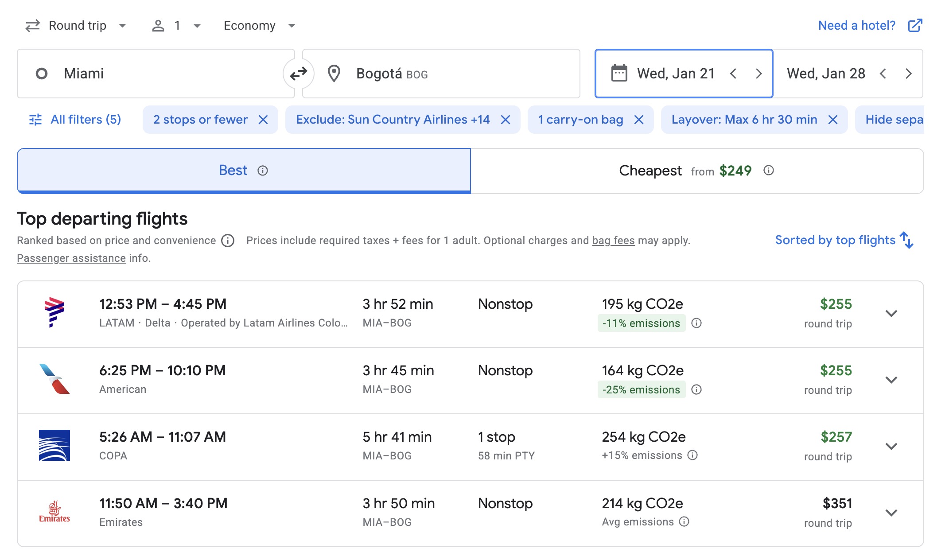Click the calendar icon next to departure date

pyautogui.click(x=620, y=73)
